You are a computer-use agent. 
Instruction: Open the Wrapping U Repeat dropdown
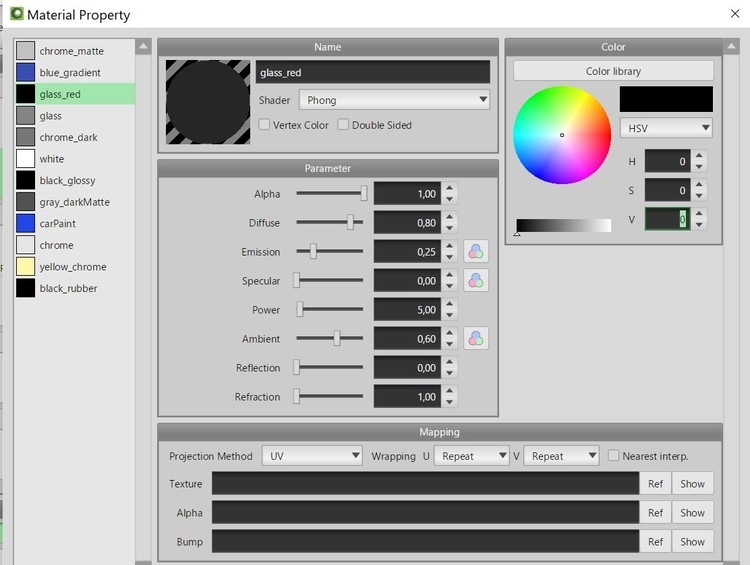click(471, 455)
